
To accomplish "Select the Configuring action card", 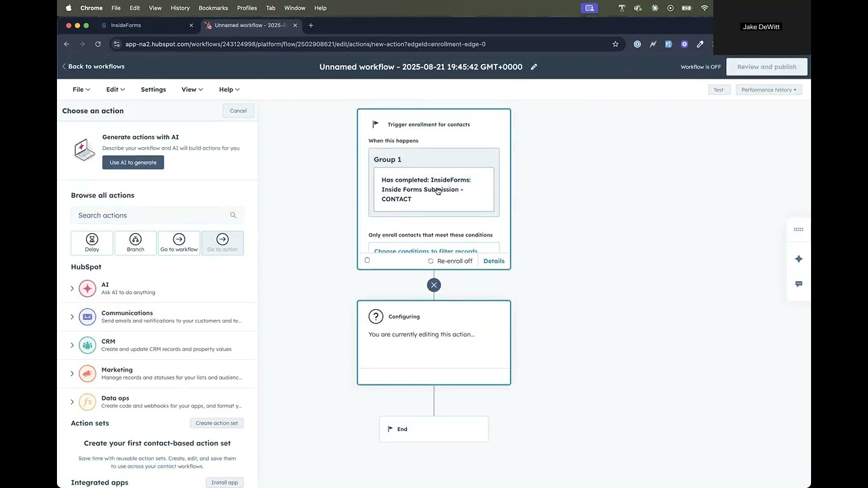I will [434, 343].
